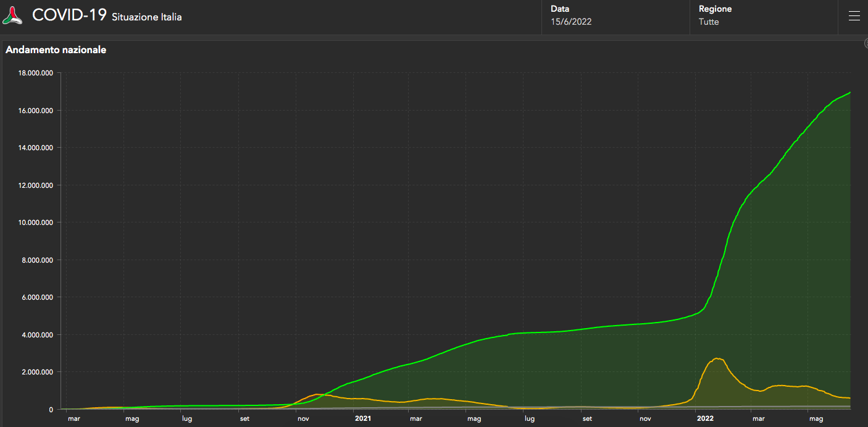
Task: Click the orange curve's highest peak in early 2022
Action: [x=716, y=358]
